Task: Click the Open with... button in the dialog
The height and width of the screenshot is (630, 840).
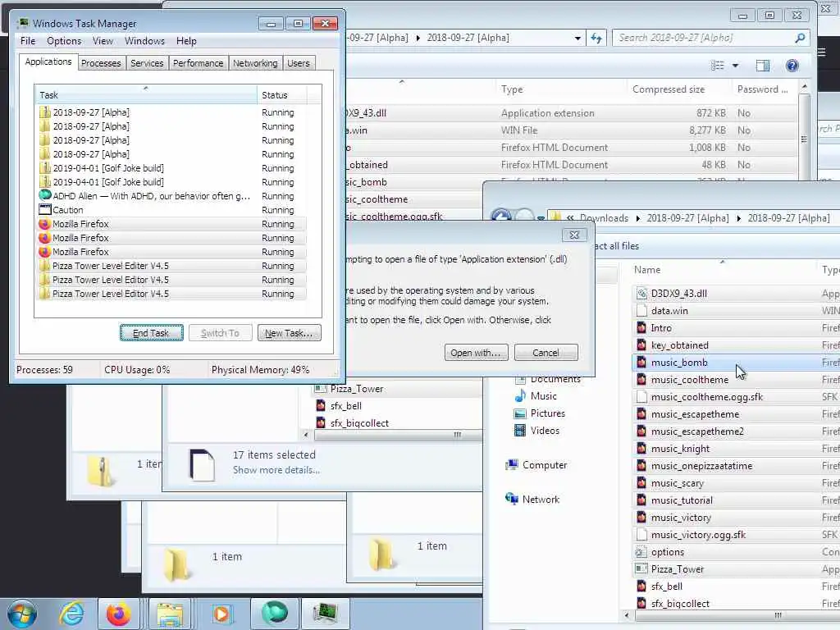Action: click(x=476, y=353)
